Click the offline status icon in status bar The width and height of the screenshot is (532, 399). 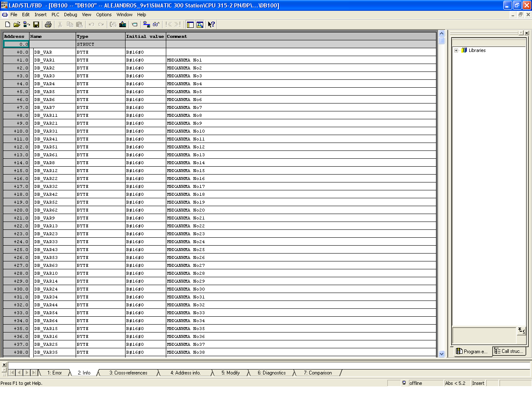[x=404, y=383]
